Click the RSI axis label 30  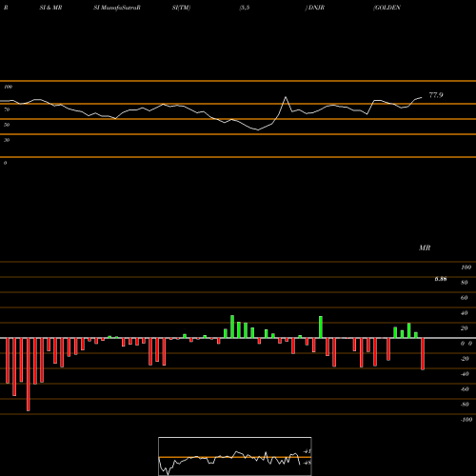pos(7,140)
